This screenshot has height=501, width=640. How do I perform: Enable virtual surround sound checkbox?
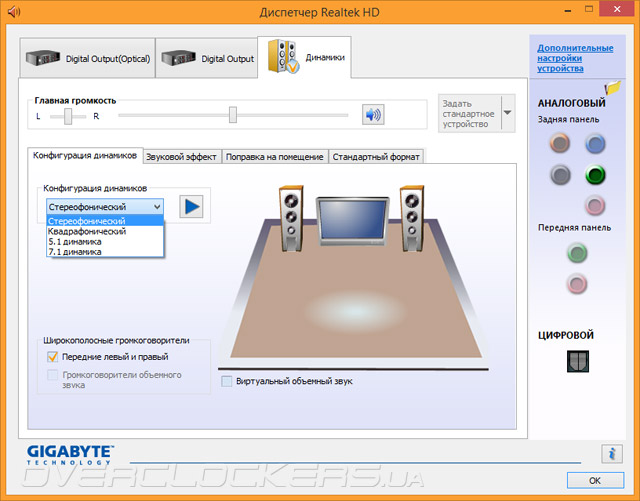click(x=226, y=381)
